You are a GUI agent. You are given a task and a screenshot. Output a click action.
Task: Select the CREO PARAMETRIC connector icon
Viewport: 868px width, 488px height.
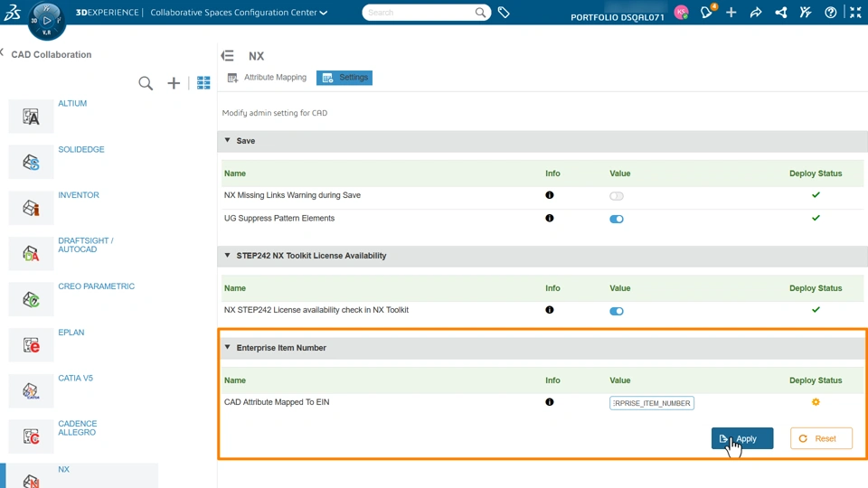pos(31,299)
